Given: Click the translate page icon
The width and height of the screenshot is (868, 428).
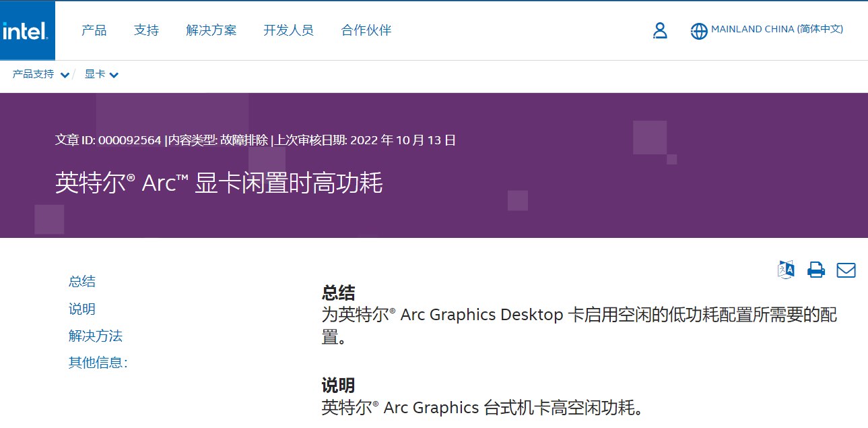Looking at the screenshot, I should tap(787, 270).
